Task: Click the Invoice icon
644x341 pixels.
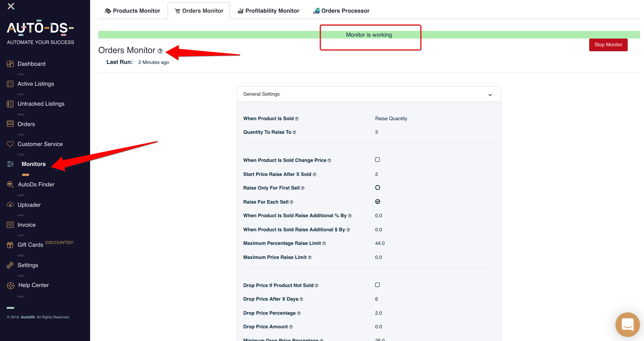Action: click(x=10, y=225)
